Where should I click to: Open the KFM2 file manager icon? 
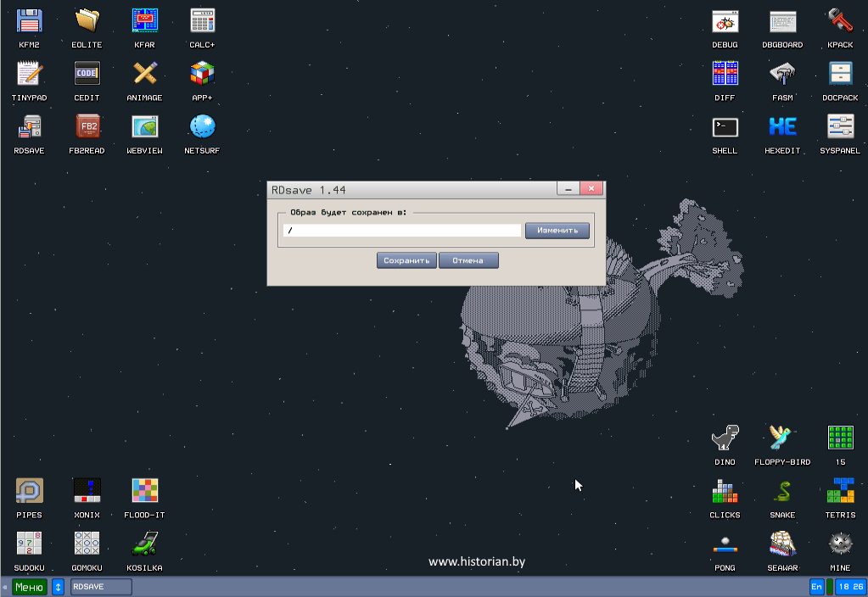pos(30,21)
